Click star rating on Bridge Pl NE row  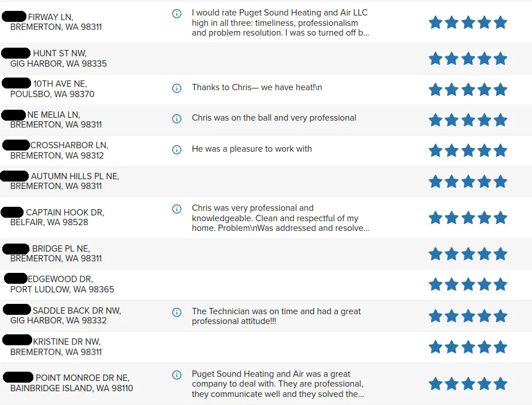click(x=468, y=254)
